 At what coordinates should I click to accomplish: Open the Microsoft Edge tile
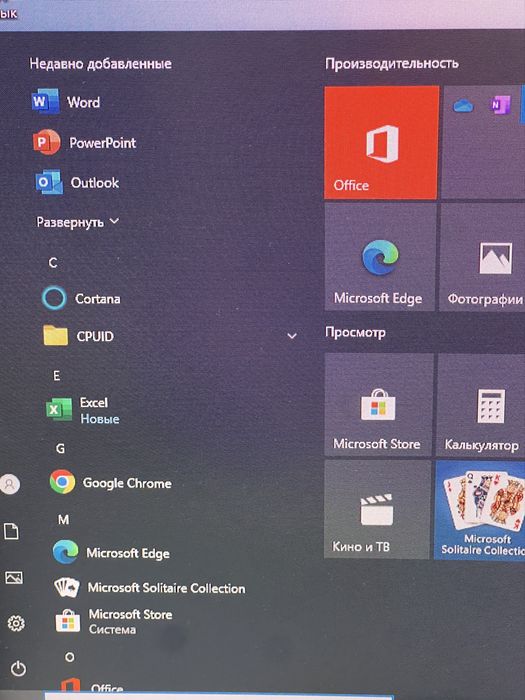[x=379, y=257]
